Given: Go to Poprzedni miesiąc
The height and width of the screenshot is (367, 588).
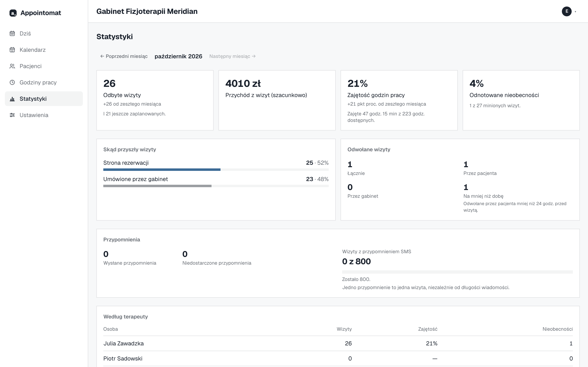Looking at the screenshot, I should [x=124, y=56].
